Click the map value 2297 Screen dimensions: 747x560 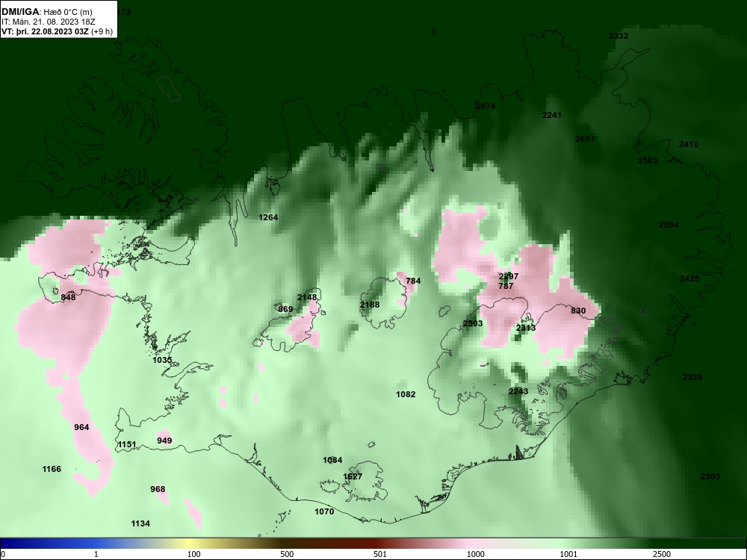tap(508, 277)
